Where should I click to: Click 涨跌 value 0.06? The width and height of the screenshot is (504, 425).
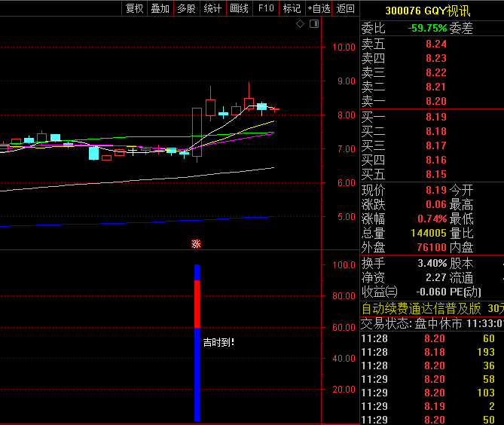pyautogui.click(x=436, y=204)
